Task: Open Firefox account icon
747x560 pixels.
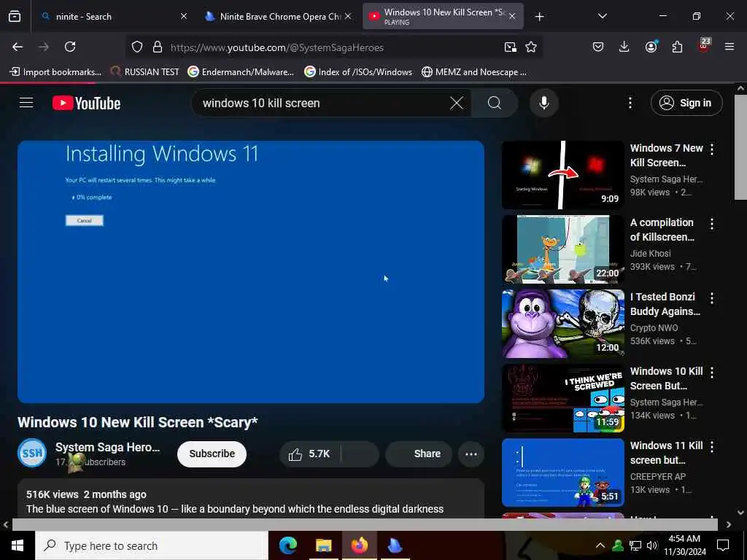Action: tap(651, 47)
